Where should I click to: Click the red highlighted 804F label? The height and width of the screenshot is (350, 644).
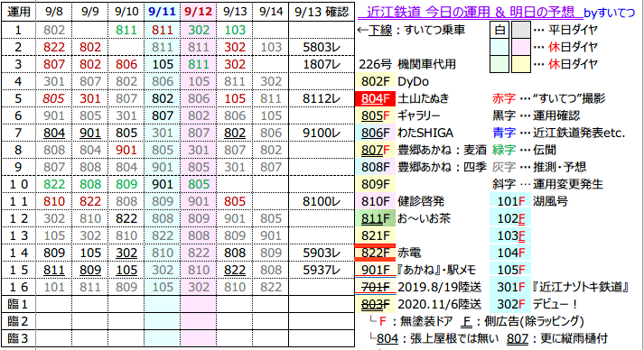(x=375, y=98)
